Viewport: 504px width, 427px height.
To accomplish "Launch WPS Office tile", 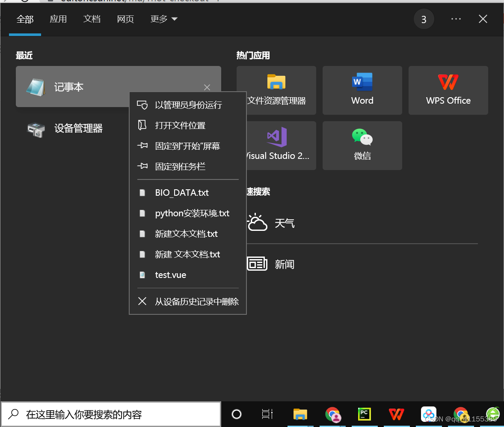I will pos(448,90).
